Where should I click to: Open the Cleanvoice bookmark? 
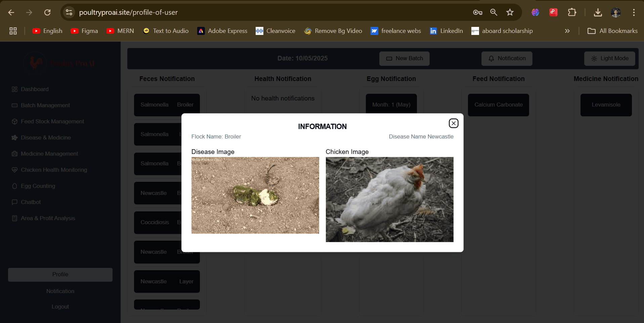(x=275, y=31)
